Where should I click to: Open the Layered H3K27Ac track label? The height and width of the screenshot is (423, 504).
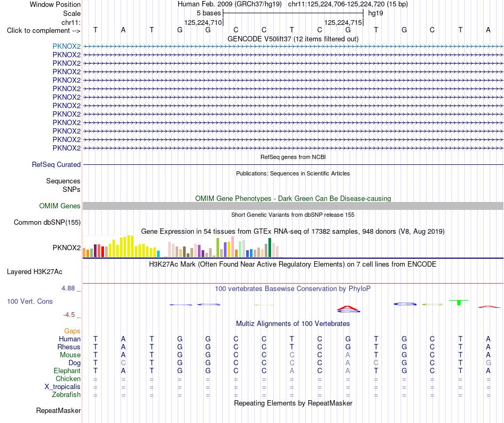point(34,272)
